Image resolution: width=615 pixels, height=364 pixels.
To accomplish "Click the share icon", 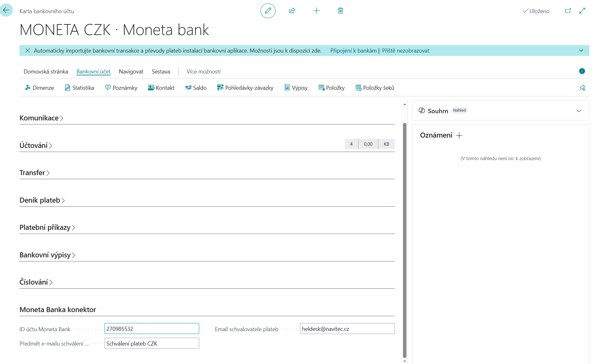I will pos(292,11).
